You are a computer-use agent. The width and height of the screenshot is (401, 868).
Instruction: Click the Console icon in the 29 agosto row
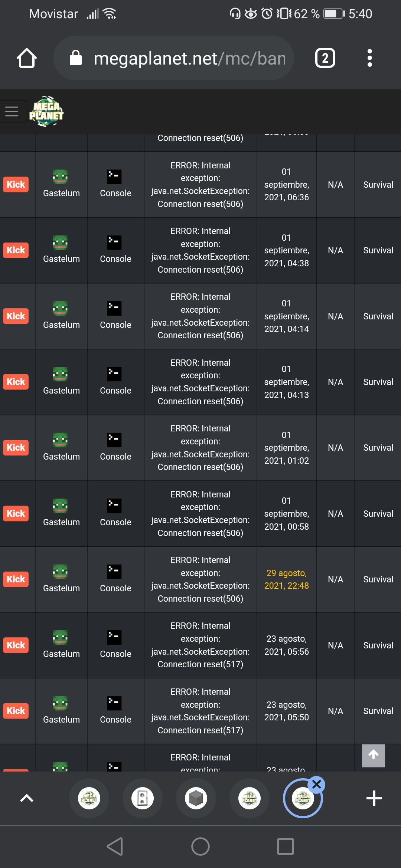click(114, 572)
